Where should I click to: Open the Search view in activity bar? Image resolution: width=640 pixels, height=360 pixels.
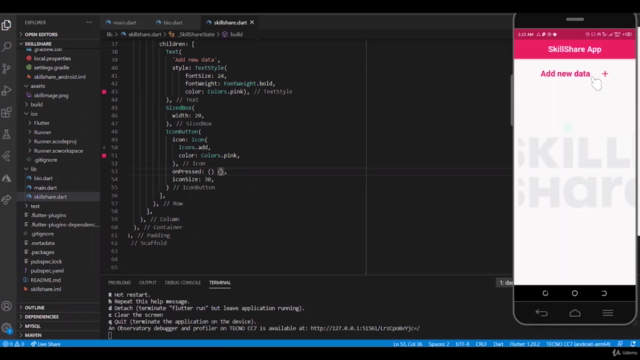tap(7, 47)
